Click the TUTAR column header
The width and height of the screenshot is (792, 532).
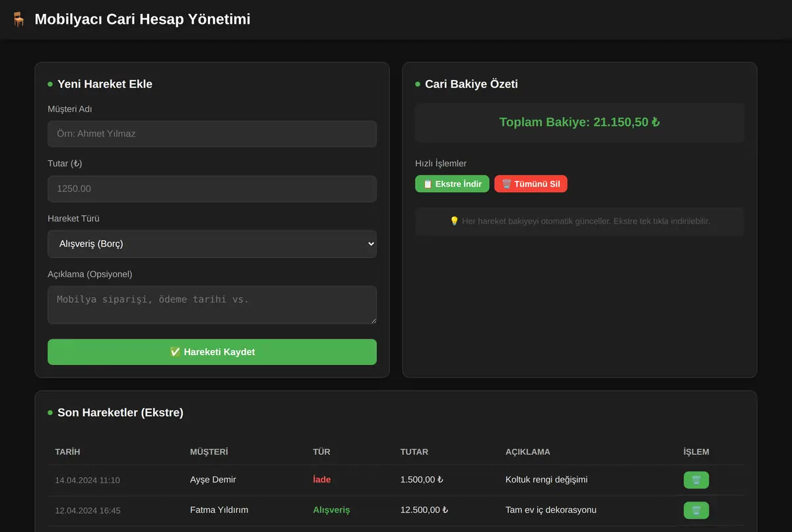coord(414,452)
